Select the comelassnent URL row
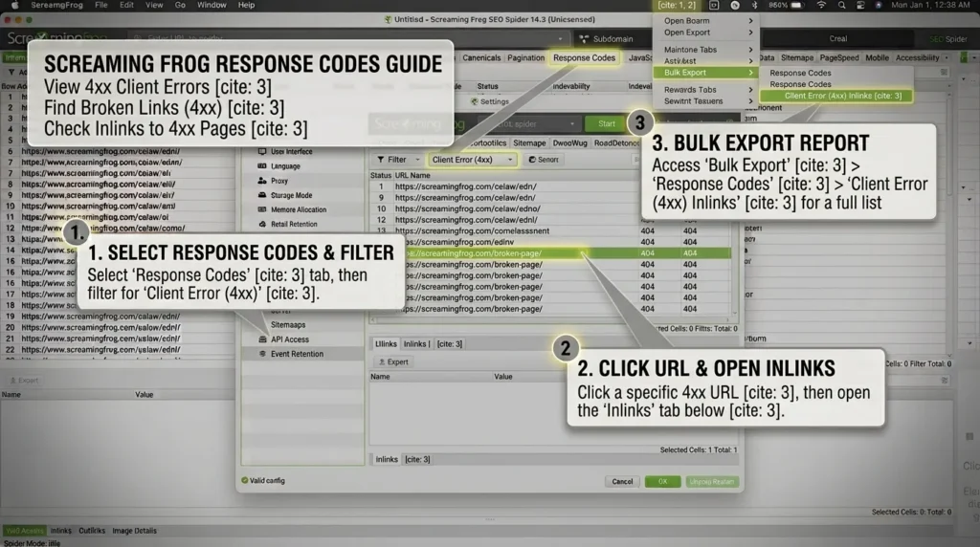This screenshot has width=980, height=547. click(550, 231)
